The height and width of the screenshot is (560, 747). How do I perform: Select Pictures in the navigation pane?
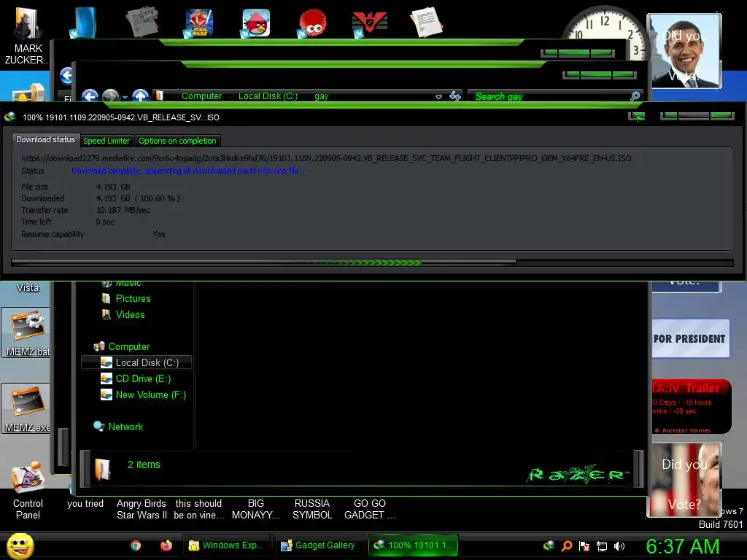[x=133, y=298]
